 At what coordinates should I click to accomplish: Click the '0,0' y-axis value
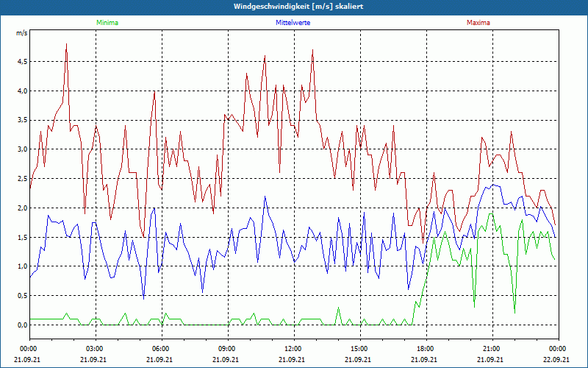click(x=23, y=325)
